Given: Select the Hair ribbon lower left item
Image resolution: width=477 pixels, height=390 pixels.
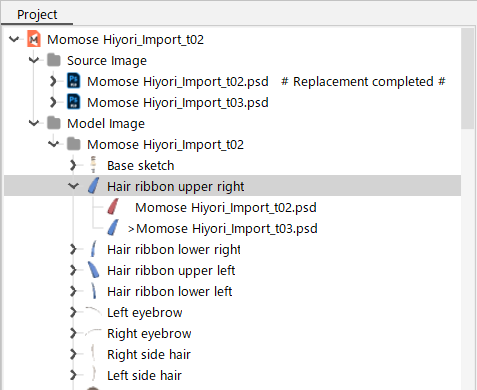Looking at the screenshot, I should pos(169,291).
